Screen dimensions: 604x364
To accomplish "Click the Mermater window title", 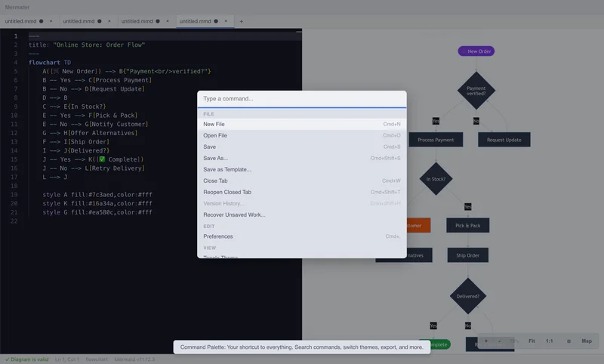I will tap(17, 7).
